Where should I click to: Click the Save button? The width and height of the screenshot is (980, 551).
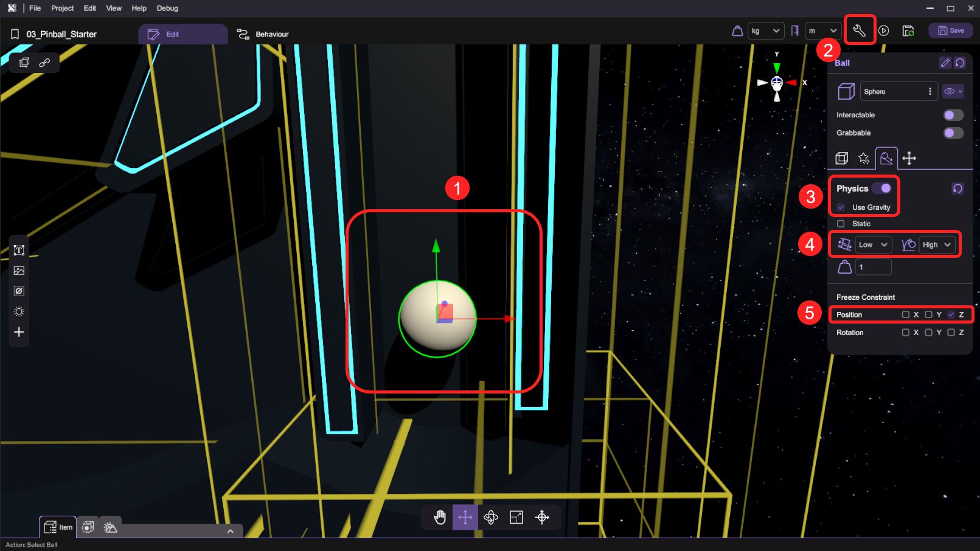pyautogui.click(x=950, y=30)
